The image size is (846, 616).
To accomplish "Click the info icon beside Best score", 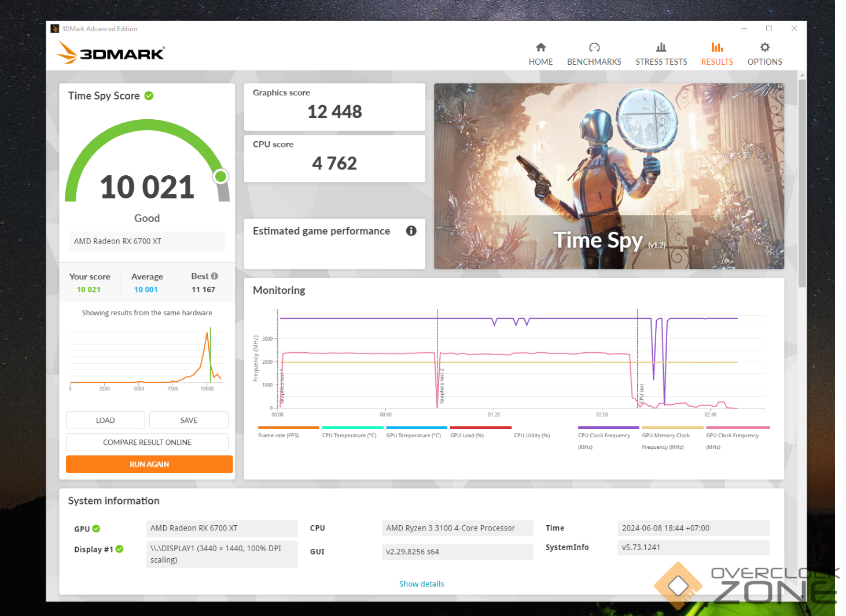I will (215, 276).
